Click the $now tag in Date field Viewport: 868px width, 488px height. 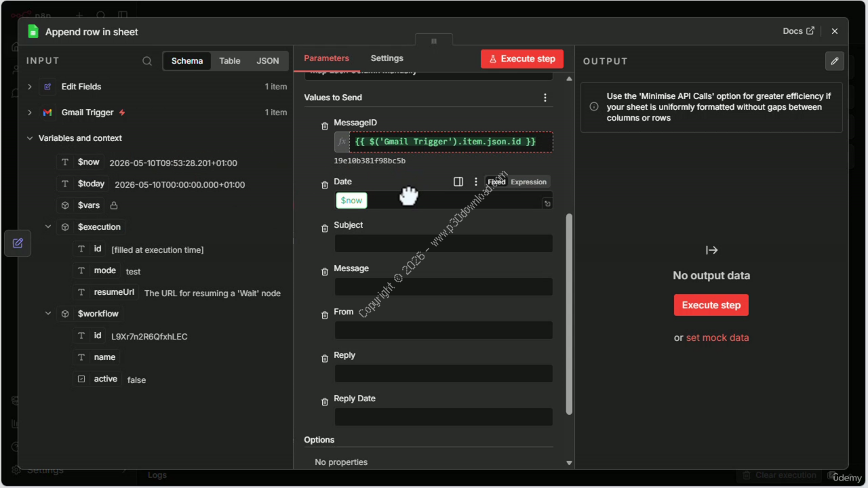click(351, 201)
